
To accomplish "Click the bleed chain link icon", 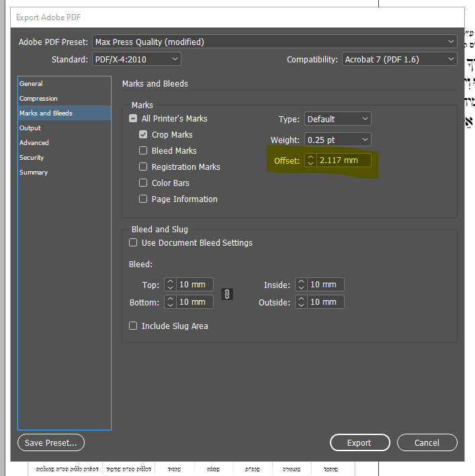I will [227, 294].
